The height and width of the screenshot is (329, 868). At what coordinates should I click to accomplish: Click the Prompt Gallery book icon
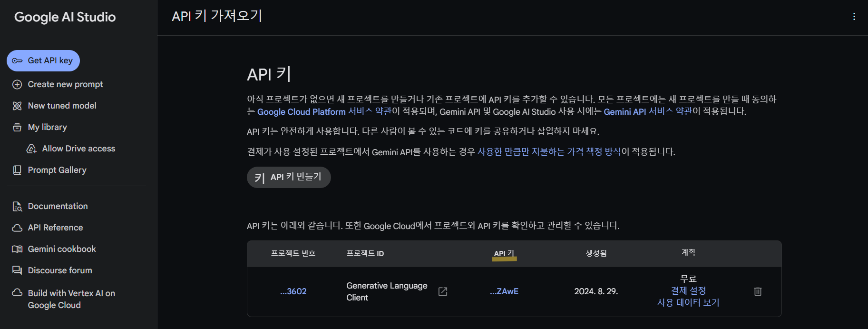[x=17, y=170]
